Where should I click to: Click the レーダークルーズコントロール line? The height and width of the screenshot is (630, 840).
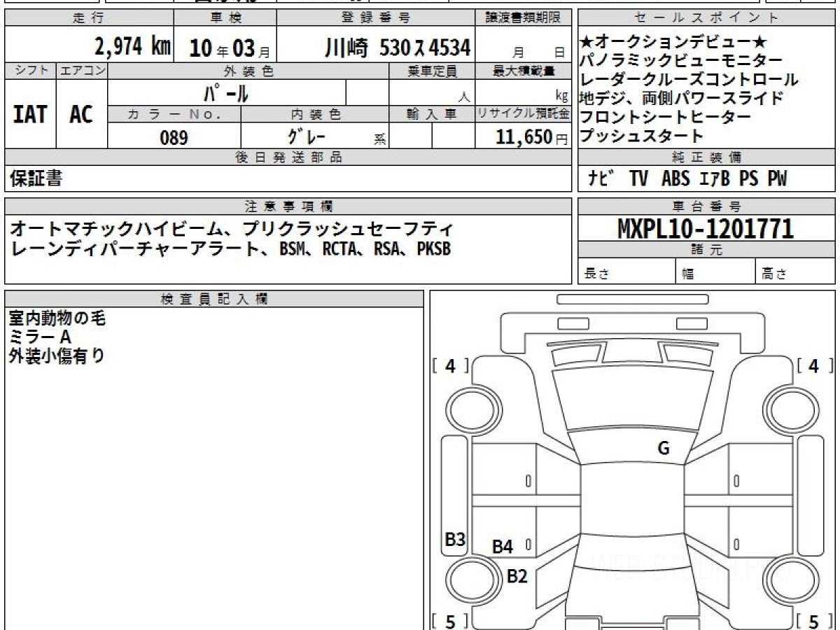(689, 80)
